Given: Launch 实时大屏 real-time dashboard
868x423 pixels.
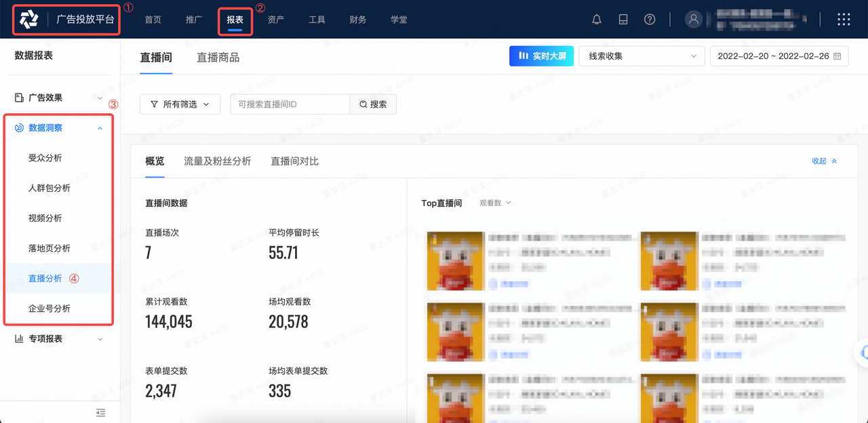Looking at the screenshot, I should tap(541, 56).
